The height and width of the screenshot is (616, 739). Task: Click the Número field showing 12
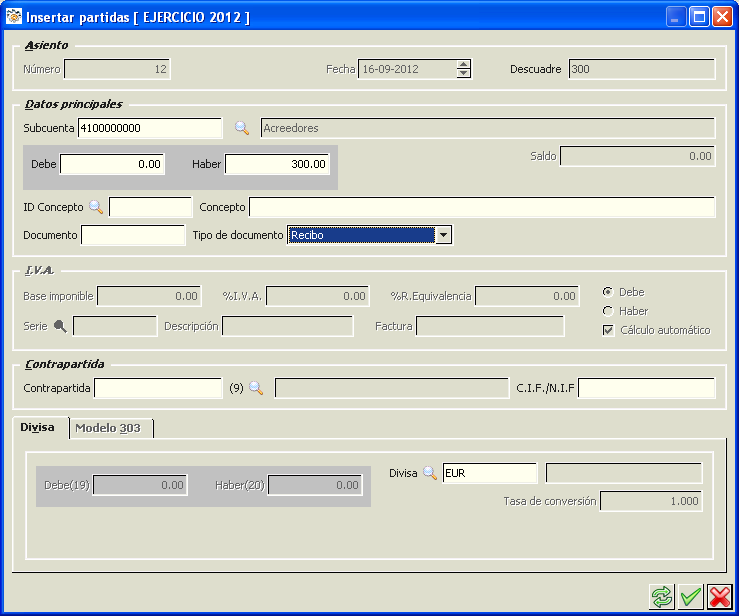click(117, 69)
